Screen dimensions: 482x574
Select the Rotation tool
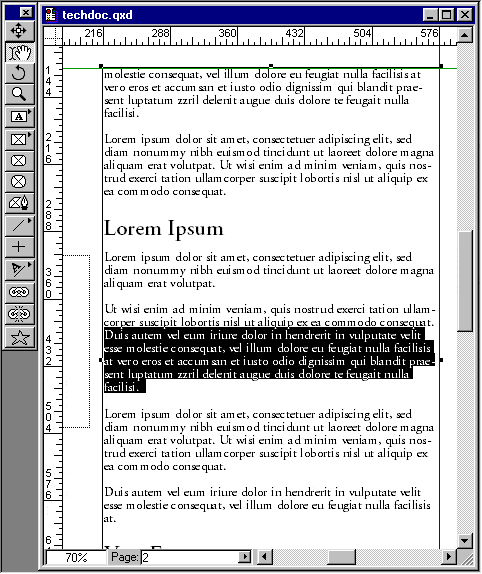19,73
